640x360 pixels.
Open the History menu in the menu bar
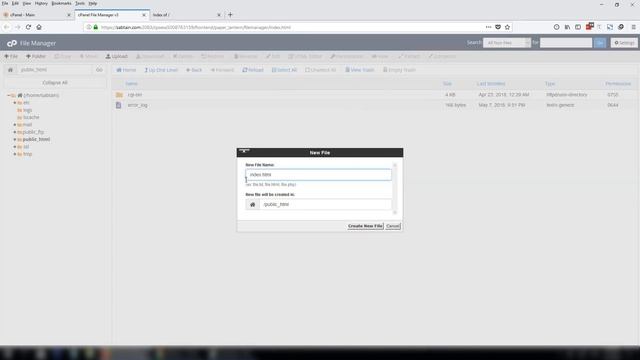pos(41,3)
